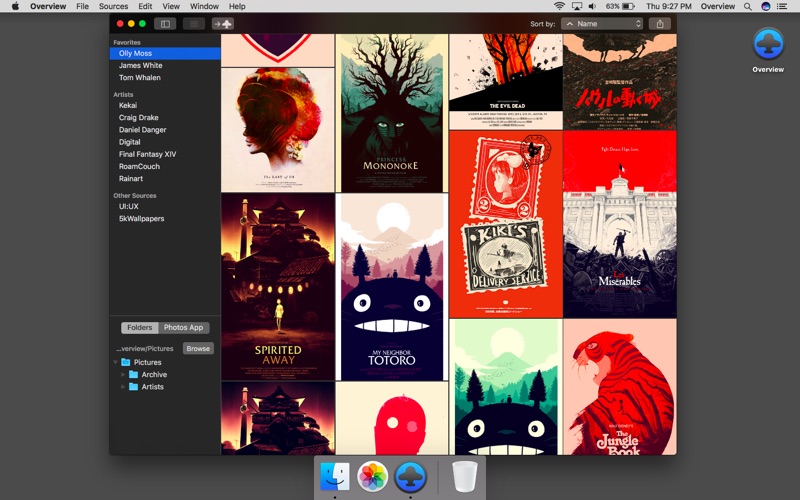Open the Sort by Name dropdown
Screen dimensions: 800x500
[x=602, y=24]
